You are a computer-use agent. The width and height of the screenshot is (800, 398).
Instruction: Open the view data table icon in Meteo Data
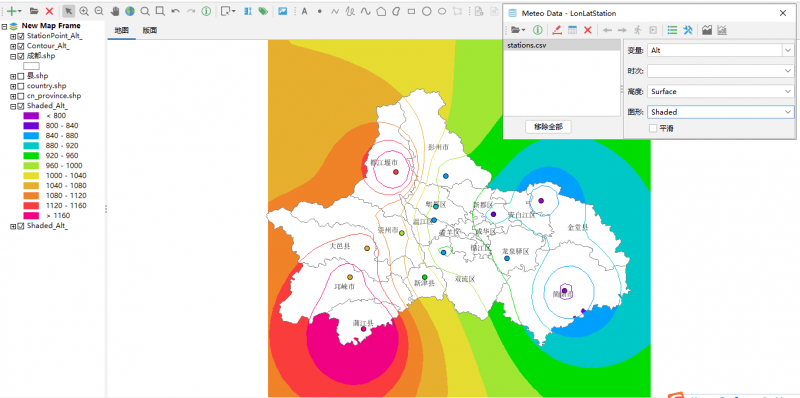click(x=572, y=30)
